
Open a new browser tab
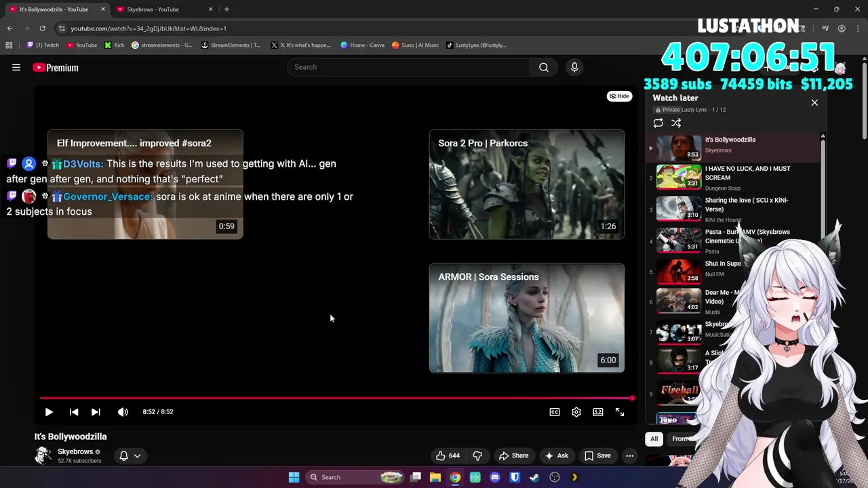point(226,9)
